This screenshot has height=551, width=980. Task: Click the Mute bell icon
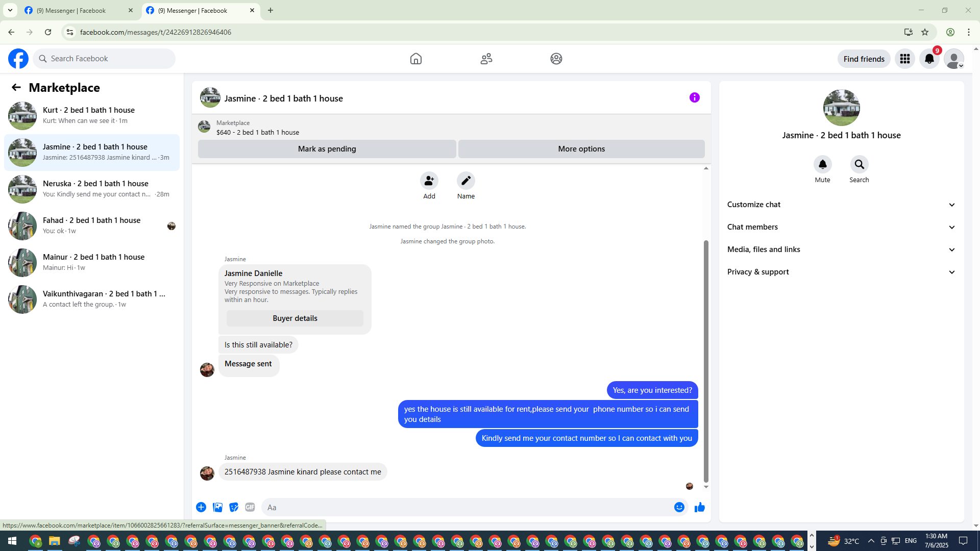[x=822, y=164]
